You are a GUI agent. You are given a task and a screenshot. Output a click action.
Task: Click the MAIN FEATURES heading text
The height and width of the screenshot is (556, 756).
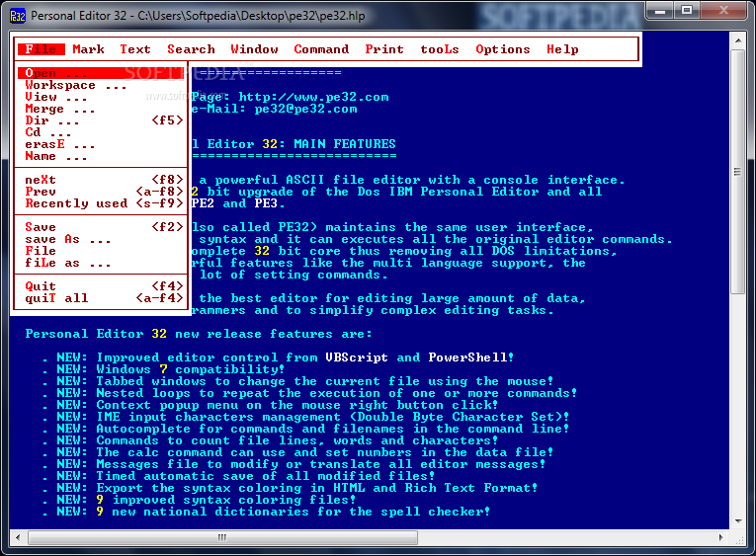(345, 144)
